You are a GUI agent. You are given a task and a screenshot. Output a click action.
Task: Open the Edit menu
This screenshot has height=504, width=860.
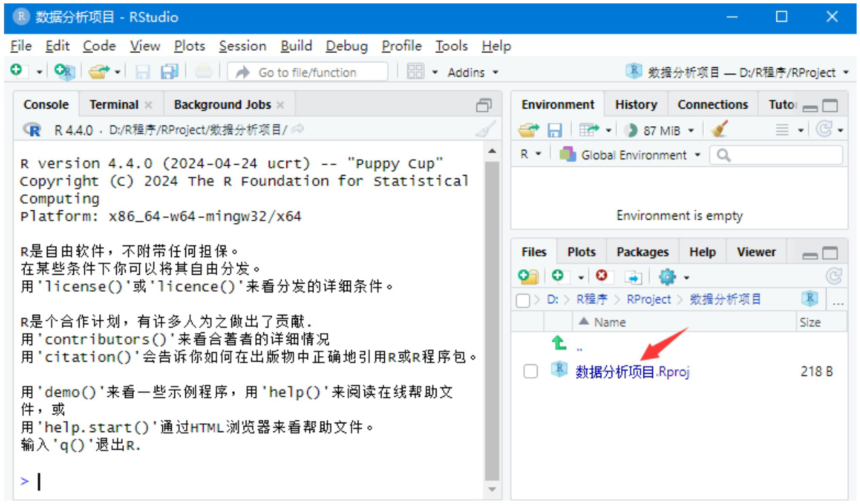58,46
